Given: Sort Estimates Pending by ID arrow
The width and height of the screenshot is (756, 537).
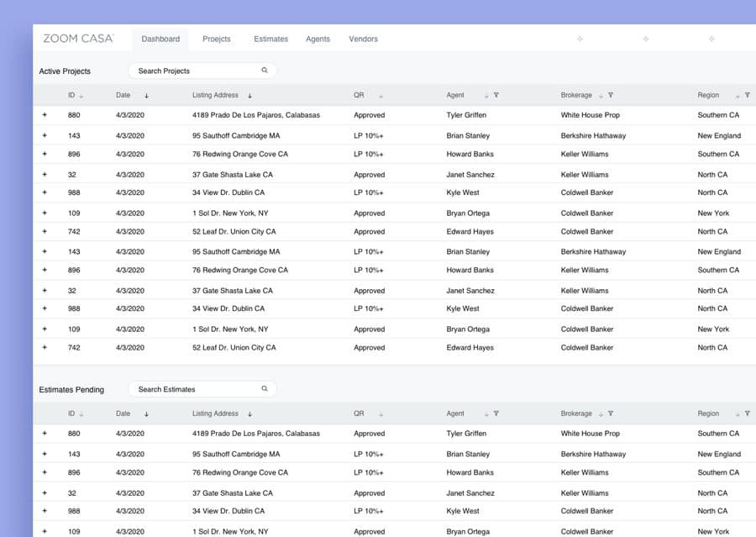Looking at the screenshot, I should pos(81,414).
